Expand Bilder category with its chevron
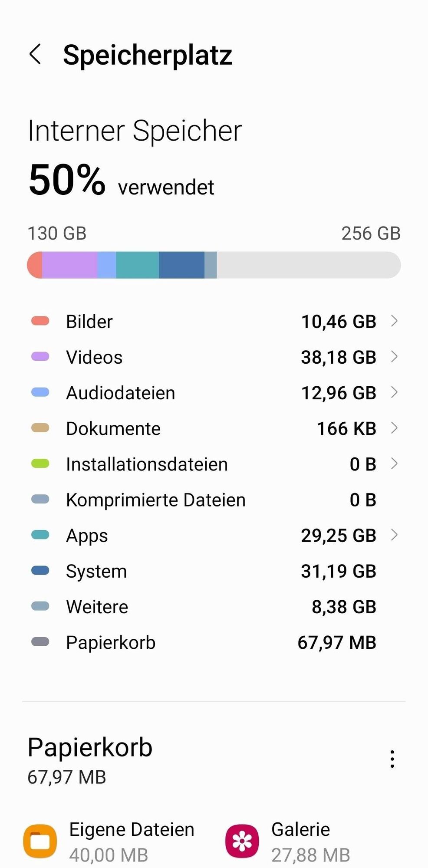This screenshot has height=868, width=428. pyautogui.click(x=394, y=321)
